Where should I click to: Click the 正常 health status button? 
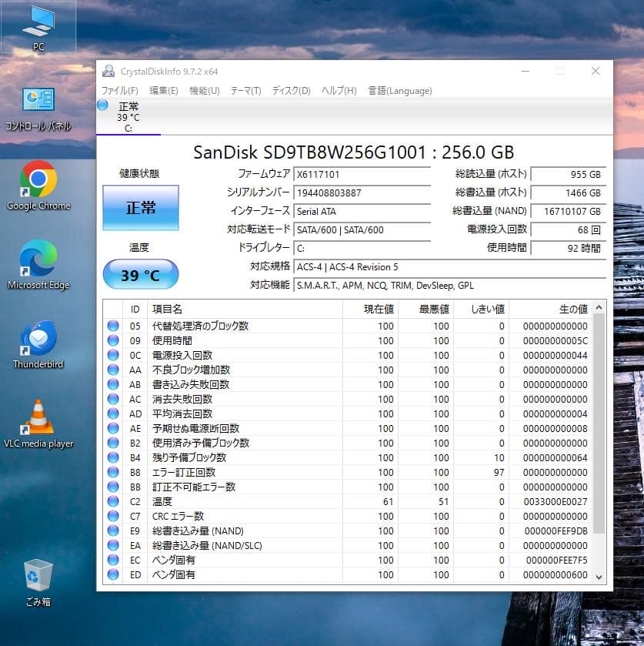[x=140, y=208]
